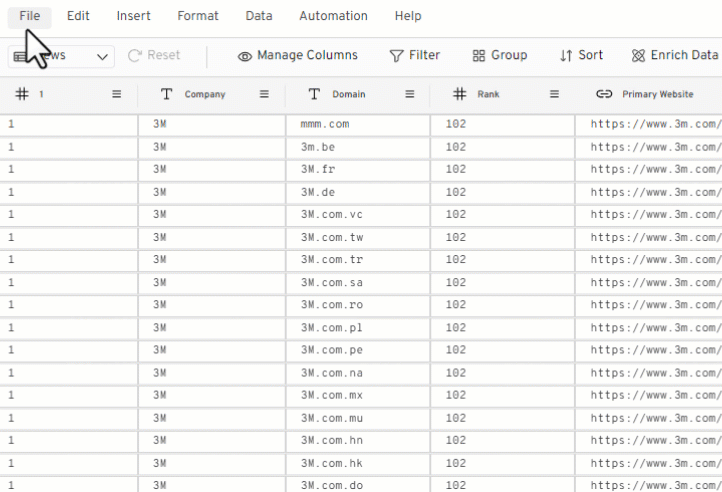
Task: Select the 3M.com.na domain cell
Action: [358, 373]
